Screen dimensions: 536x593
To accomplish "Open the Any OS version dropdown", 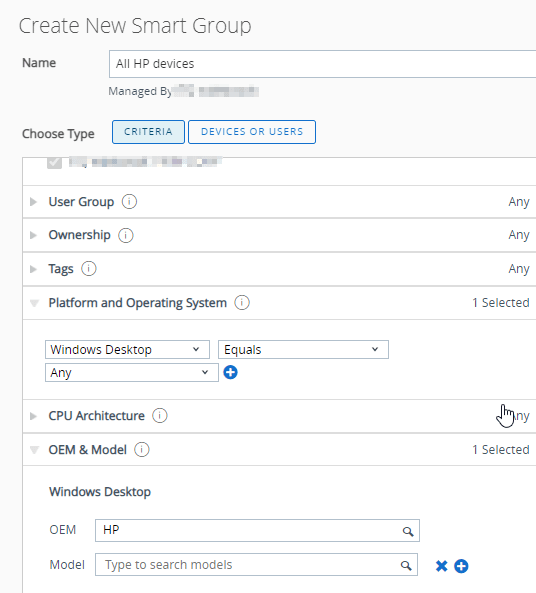I will 132,373.
